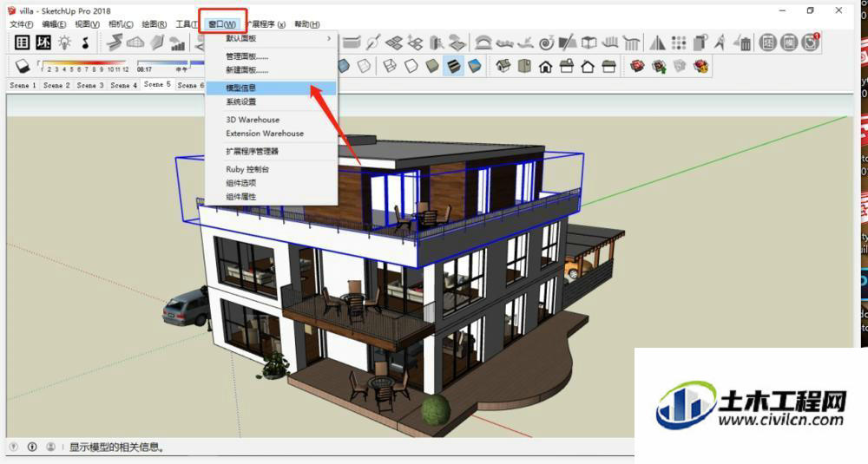The height and width of the screenshot is (464, 868).
Task: Switch to Scene 1 tab
Action: 23,85
